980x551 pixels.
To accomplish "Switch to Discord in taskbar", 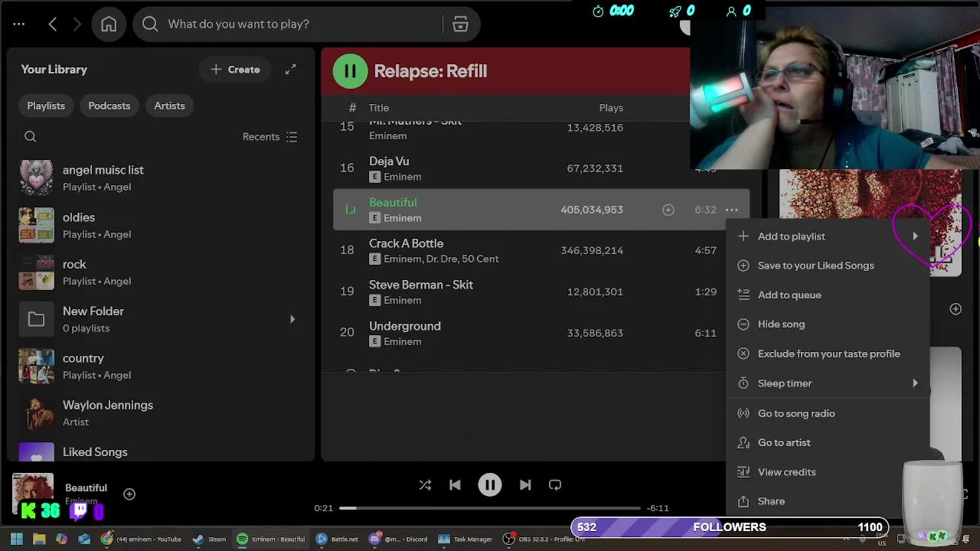I will tap(399, 540).
